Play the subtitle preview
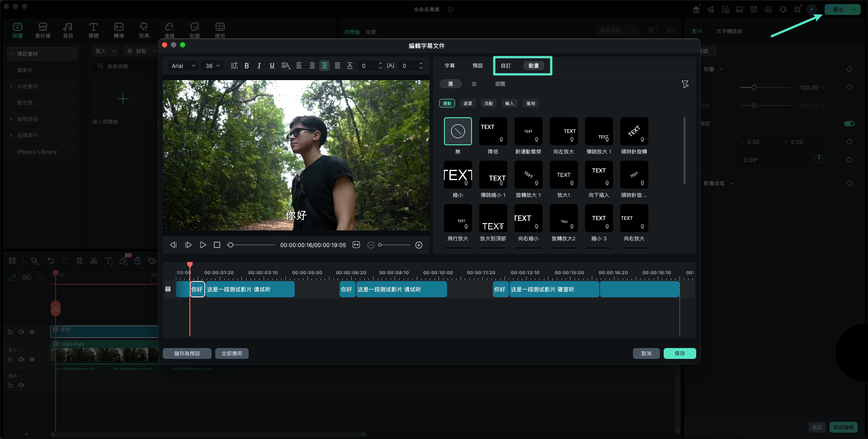868x439 pixels. click(203, 245)
